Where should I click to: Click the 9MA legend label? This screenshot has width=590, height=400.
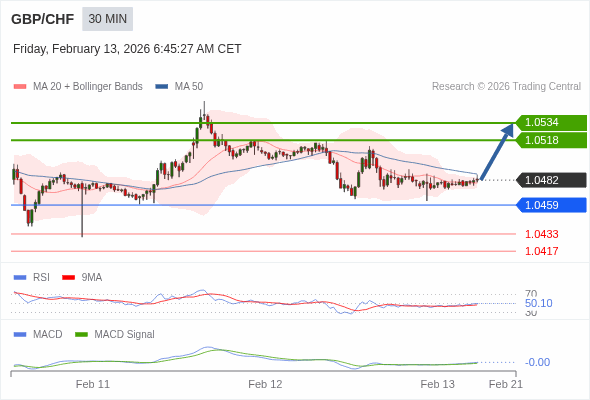coord(92,278)
